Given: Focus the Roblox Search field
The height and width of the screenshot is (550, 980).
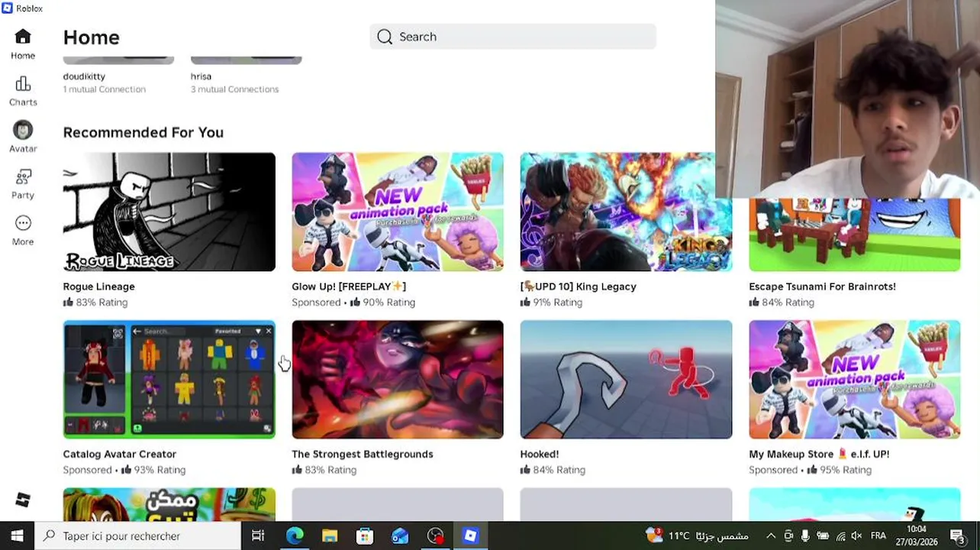Looking at the screenshot, I should (513, 37).
